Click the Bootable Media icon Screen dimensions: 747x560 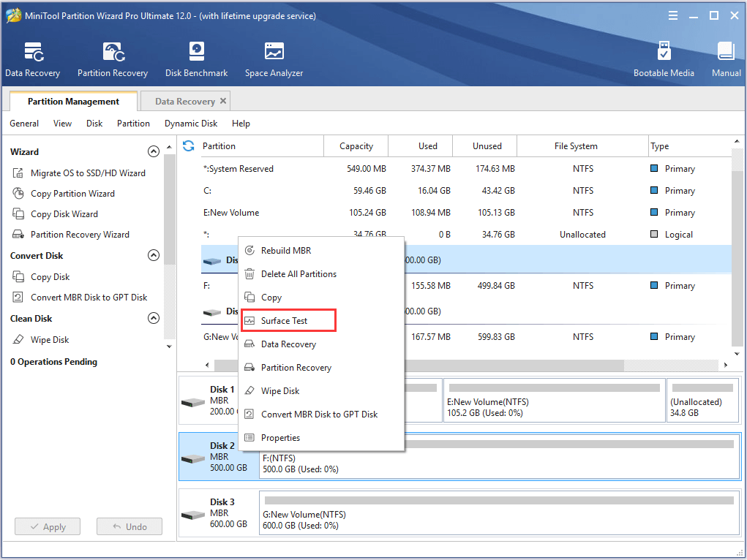pos(664,58)
